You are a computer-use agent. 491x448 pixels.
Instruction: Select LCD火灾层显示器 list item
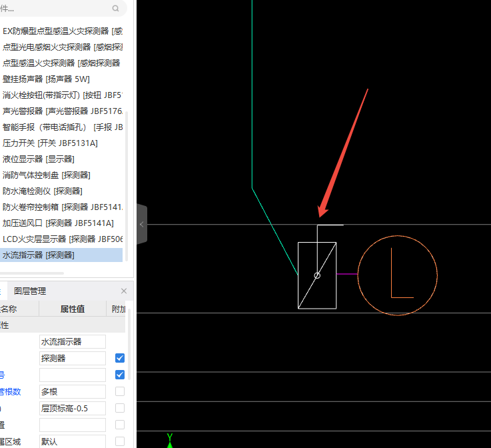[x=61, y=239]
